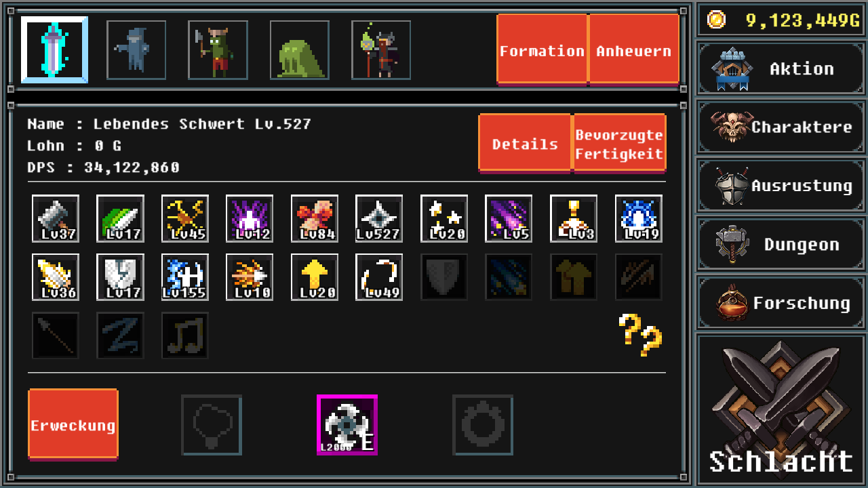Select the green goblin axe warrior portrait
Viewport: 868px width, 488px height.
[218, 50]
